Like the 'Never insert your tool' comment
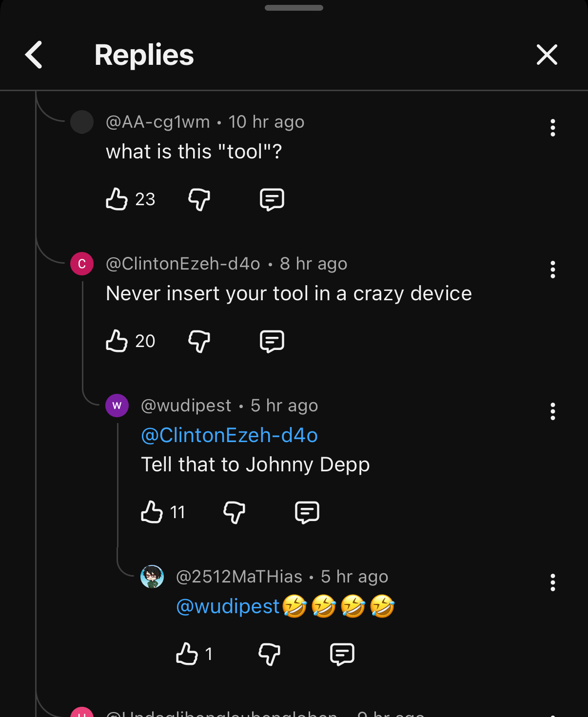Image resolution: width=588 pixels, height=717 pixels. pos(117,341)
